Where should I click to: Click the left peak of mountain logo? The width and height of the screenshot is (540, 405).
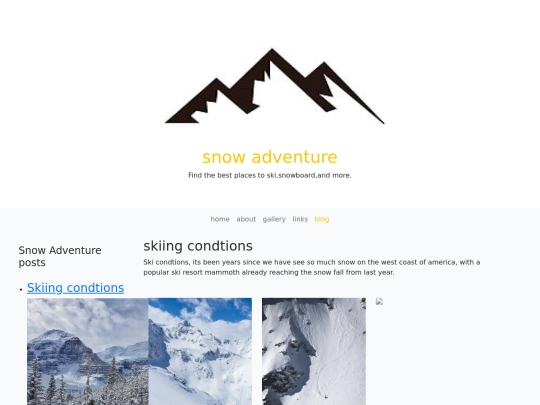click(x=216, y=84)
